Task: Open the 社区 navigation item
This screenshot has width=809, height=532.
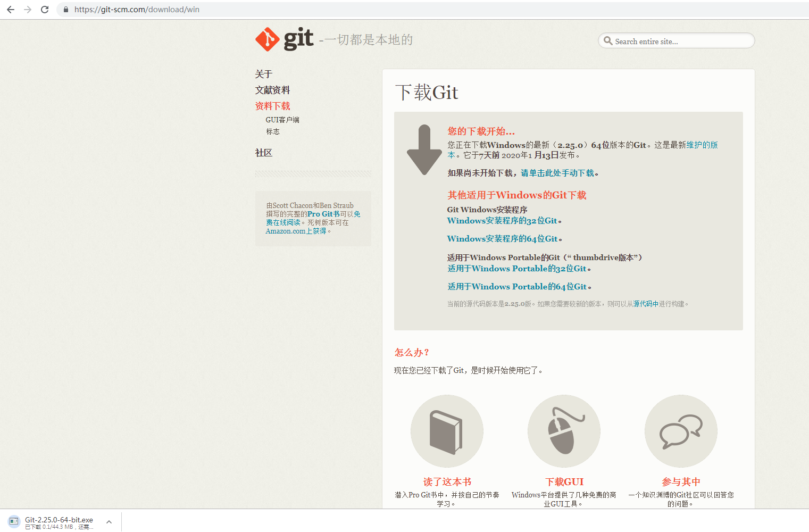Action: (263, 153)
